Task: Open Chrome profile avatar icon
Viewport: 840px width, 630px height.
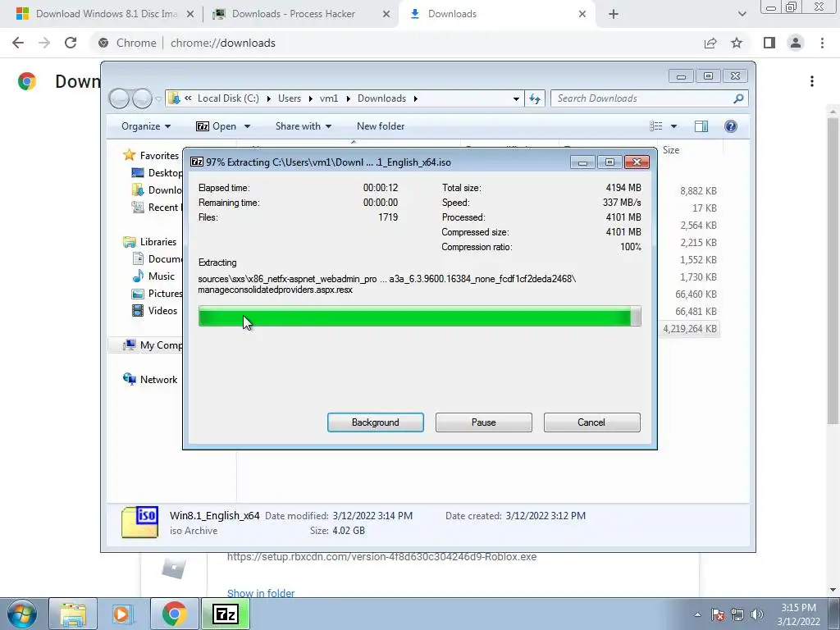Action: 796,43
